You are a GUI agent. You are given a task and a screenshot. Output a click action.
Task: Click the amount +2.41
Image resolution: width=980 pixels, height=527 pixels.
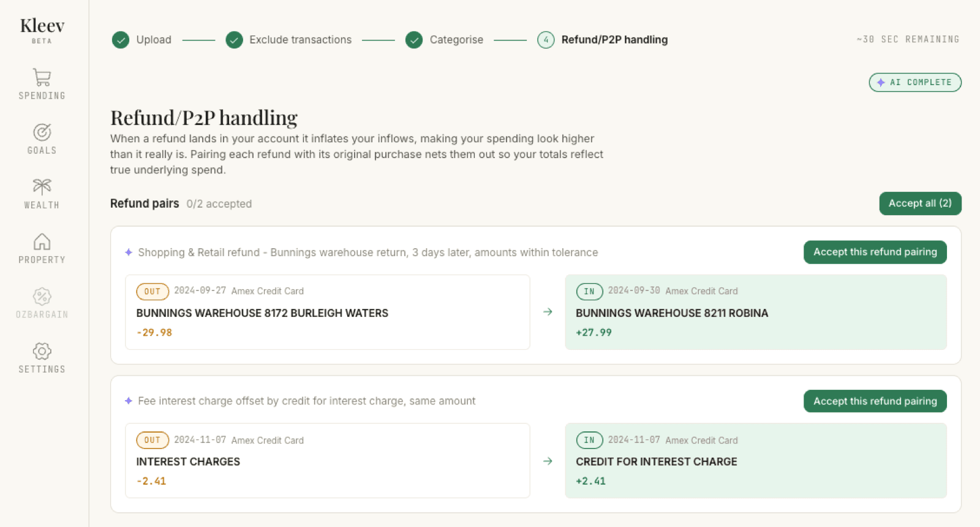tap(590, 481)
